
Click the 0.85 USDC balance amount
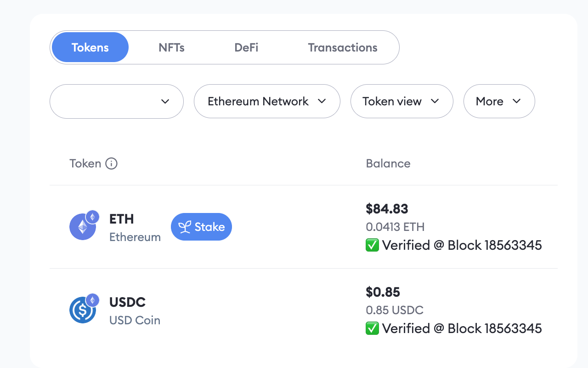395,310
